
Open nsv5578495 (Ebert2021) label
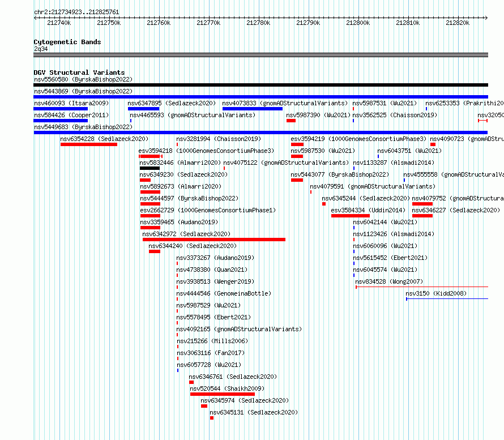tap(213, 317)
